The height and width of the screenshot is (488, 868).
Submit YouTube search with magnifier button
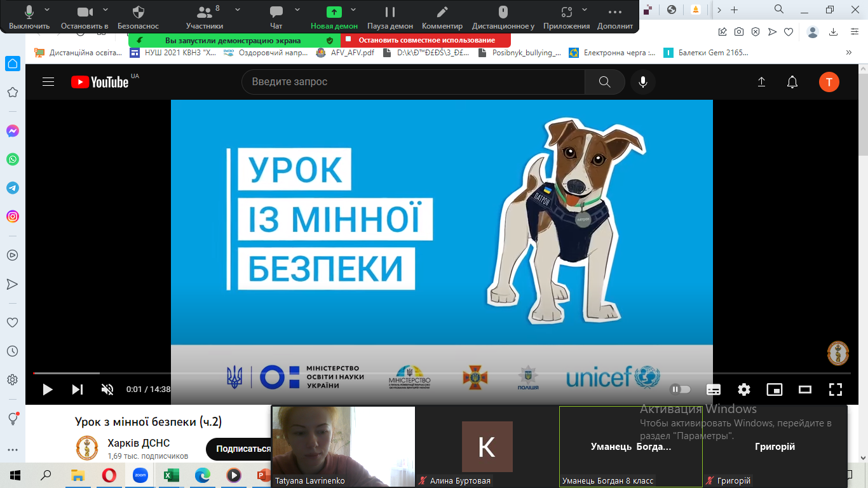605,82
